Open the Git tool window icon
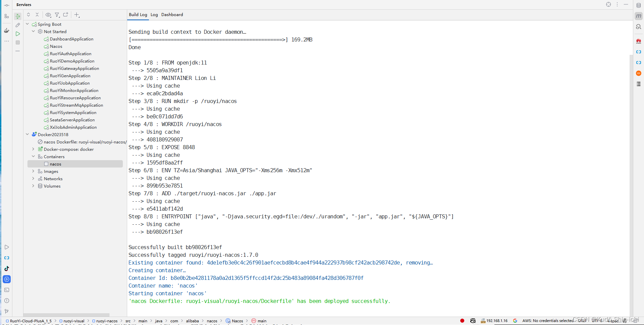This screenshot has height=325, width=644. tap(7, 311)
